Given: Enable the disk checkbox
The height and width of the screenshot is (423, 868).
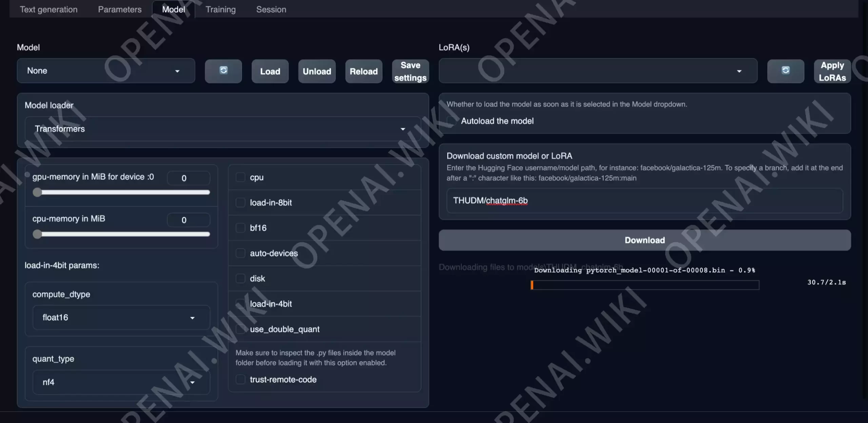Looking at the screenshot, I should coord(240,278).
